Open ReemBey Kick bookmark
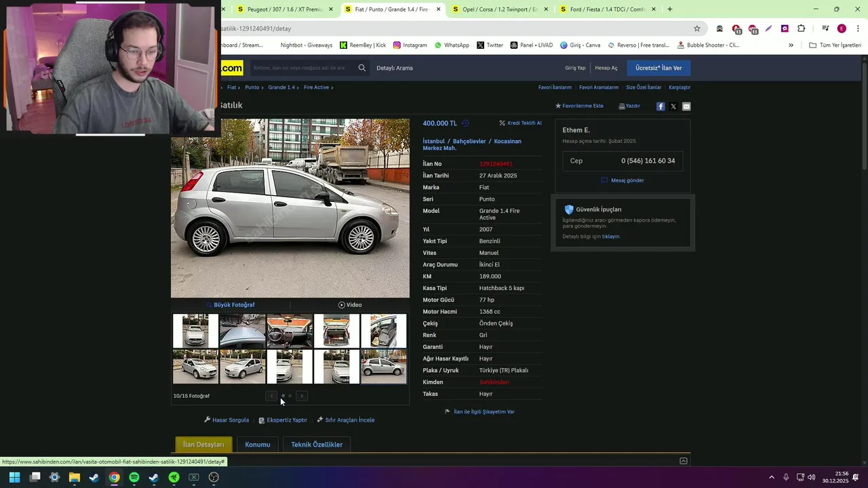 pyautogui.click(x=363, y=45)
